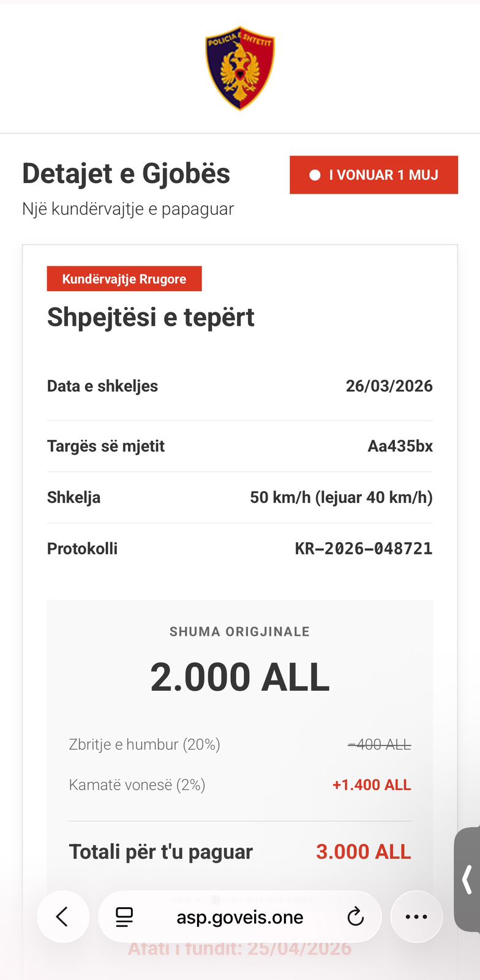Viewport: 480px width, 980px height.
Task: Click the protocol number KR-2026-048721
Action: pos(364,548)
